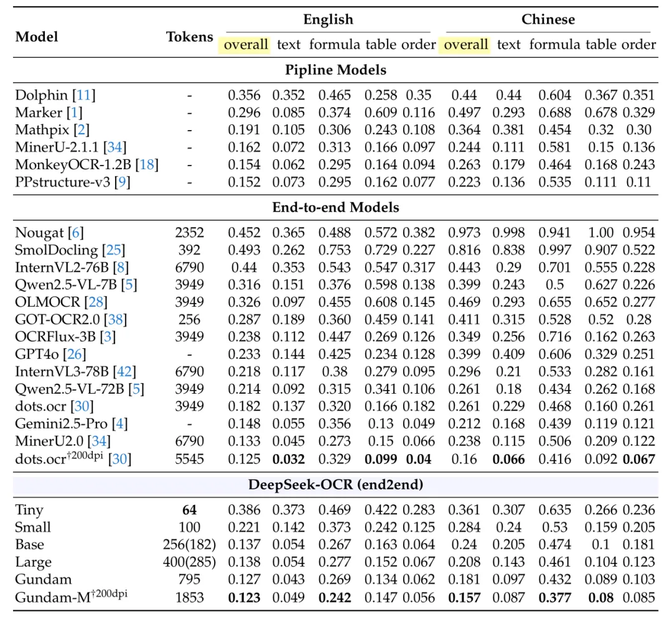
Task: Select the bold '0.123' English overall for Gundam-M
Action: point(245,597)
